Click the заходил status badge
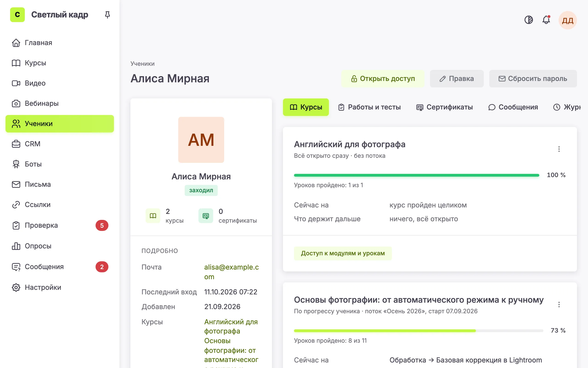The width and height of the screenshot is (588, 368). 201,190
